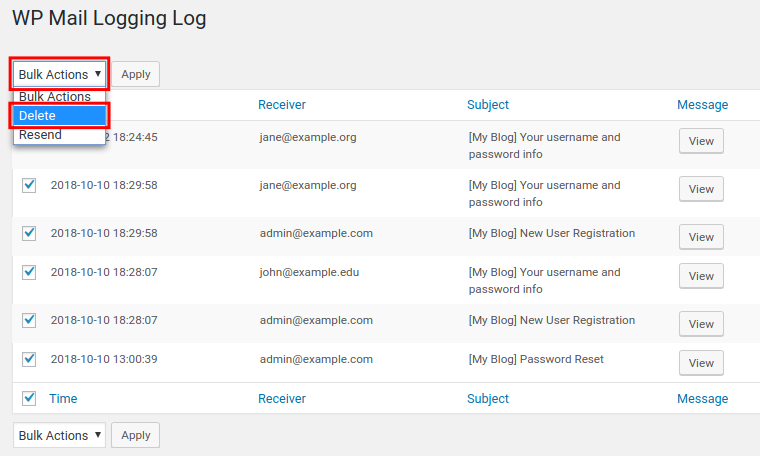The image size is (760, 456).
Task: Toggle the select-all checkbox in the table footer
Action: point(29,398)
